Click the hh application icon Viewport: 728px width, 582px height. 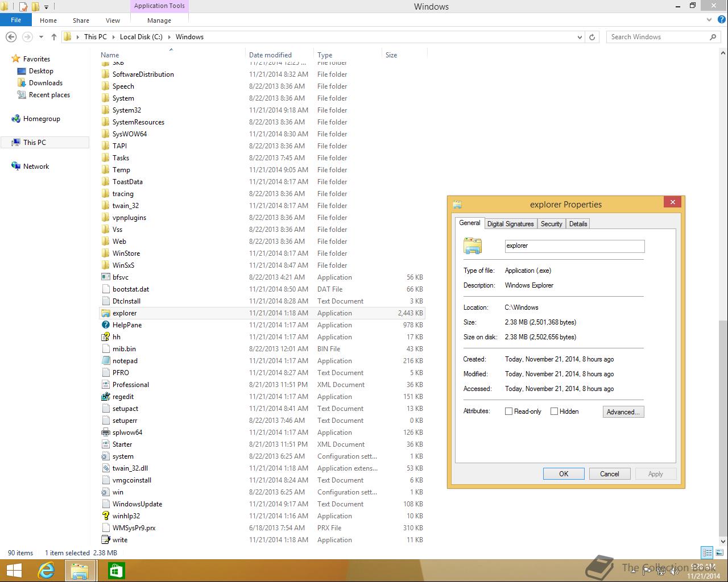(x=105, y=337)
